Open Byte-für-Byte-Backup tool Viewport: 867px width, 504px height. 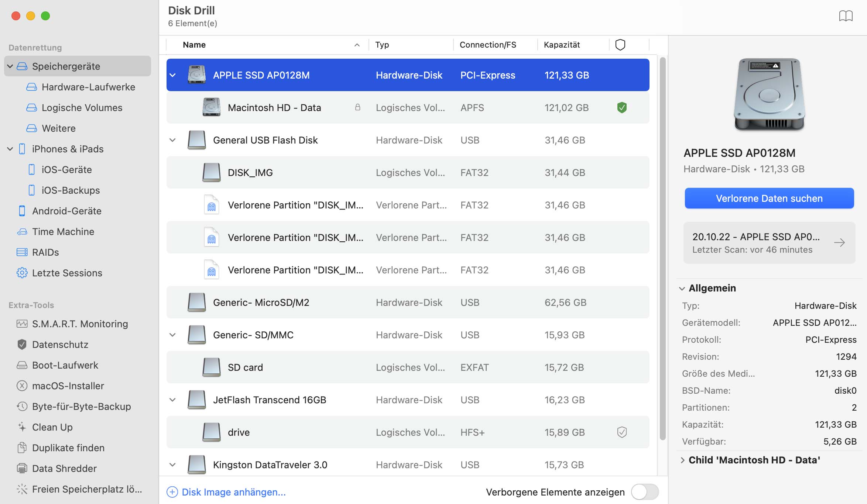point(74,406)
